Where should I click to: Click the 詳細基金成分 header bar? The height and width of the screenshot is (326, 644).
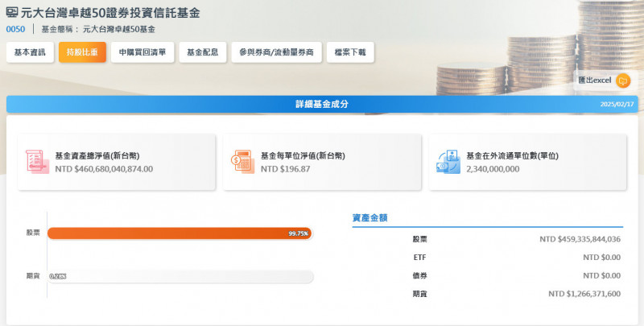(322, 105)
